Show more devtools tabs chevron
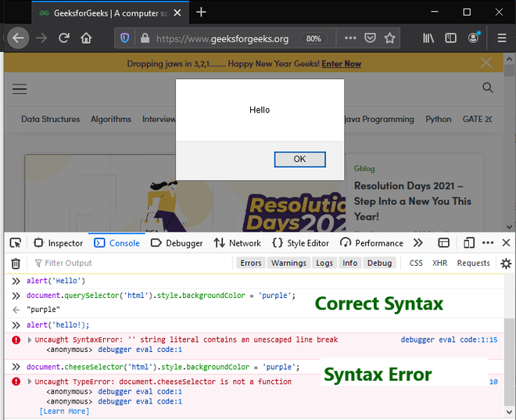 (x=418, y=243)
